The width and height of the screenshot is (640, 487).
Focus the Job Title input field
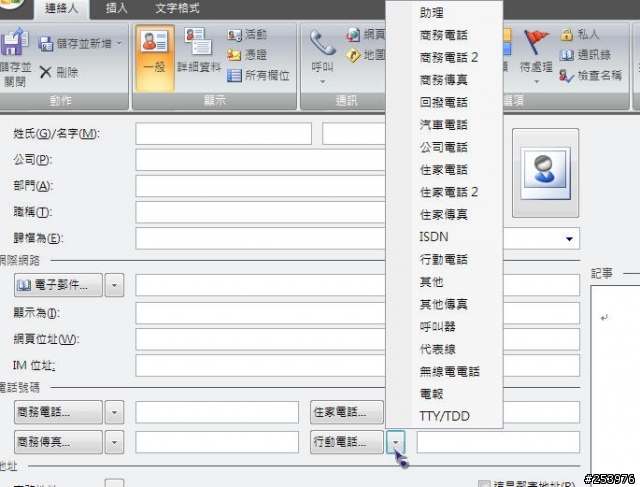point(260,212)
